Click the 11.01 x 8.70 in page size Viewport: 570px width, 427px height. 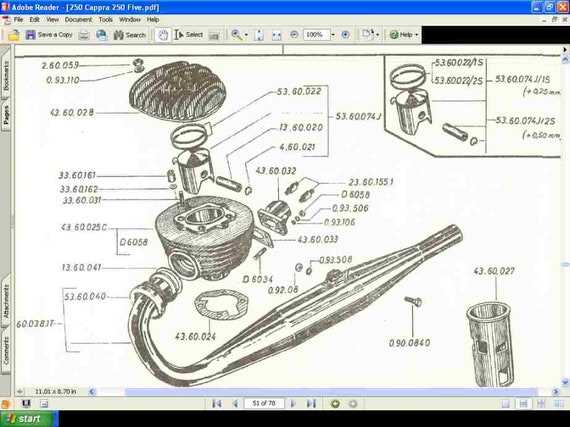click(x=55, y=392)
